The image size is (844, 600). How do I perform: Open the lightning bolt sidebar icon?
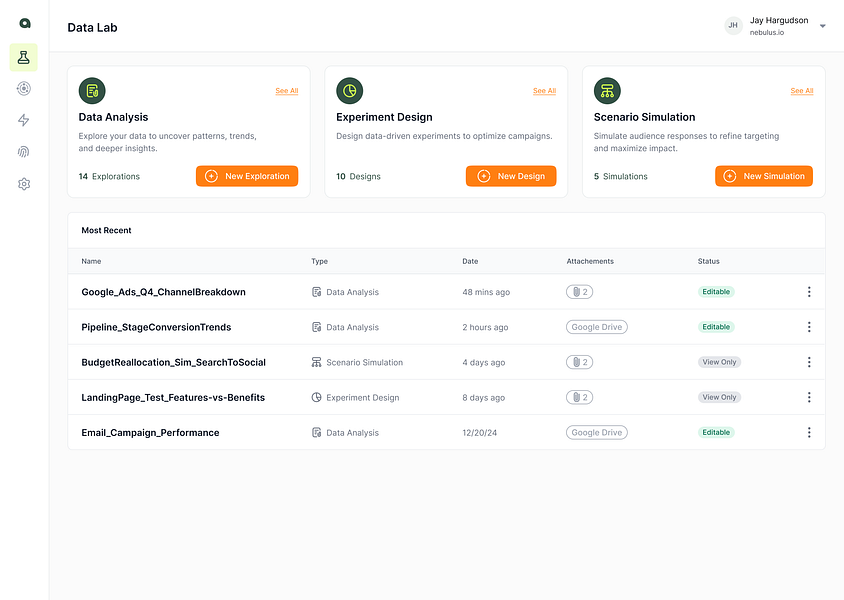click(24, 120)
